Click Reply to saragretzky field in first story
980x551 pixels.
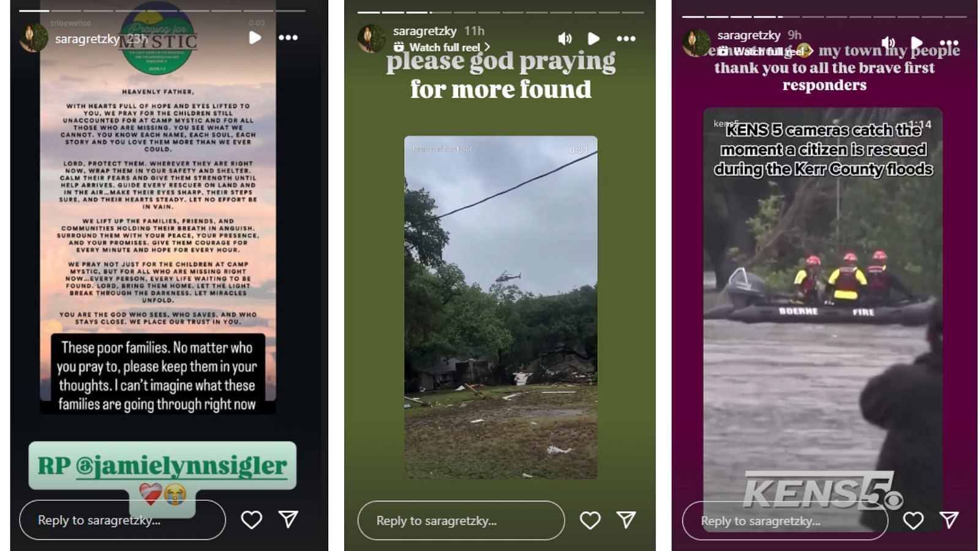(x=123, y=520)
